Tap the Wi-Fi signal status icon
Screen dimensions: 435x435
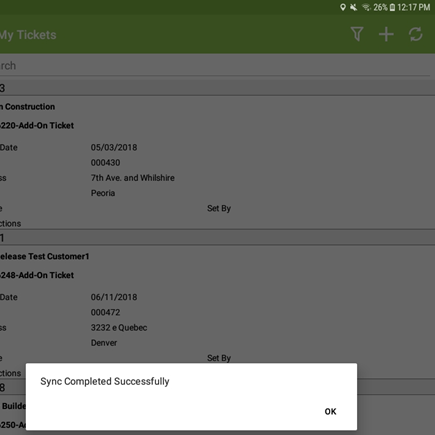click(366, 7)
